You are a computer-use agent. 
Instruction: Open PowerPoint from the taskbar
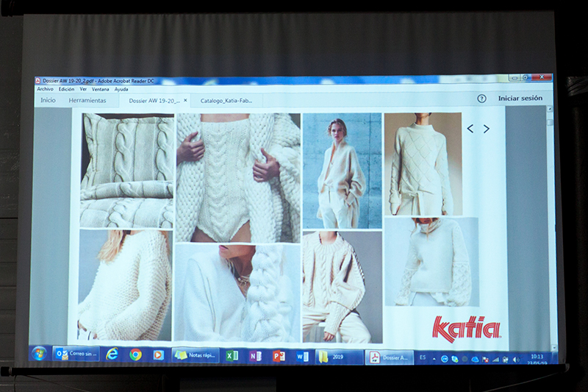click(279, 357)
